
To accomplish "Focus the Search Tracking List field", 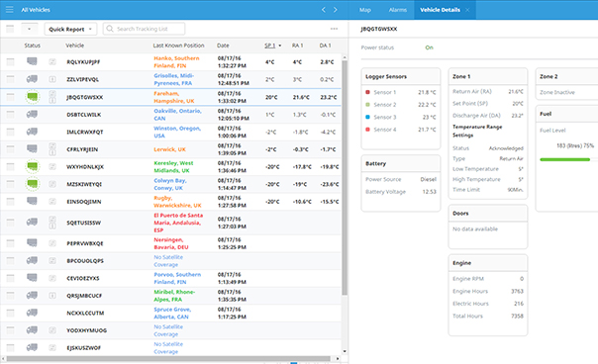I will (x=144, y=29).
